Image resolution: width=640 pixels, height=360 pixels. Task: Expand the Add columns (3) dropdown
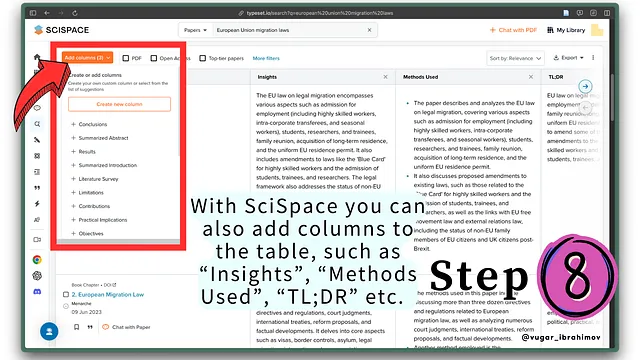pos(87,58)
